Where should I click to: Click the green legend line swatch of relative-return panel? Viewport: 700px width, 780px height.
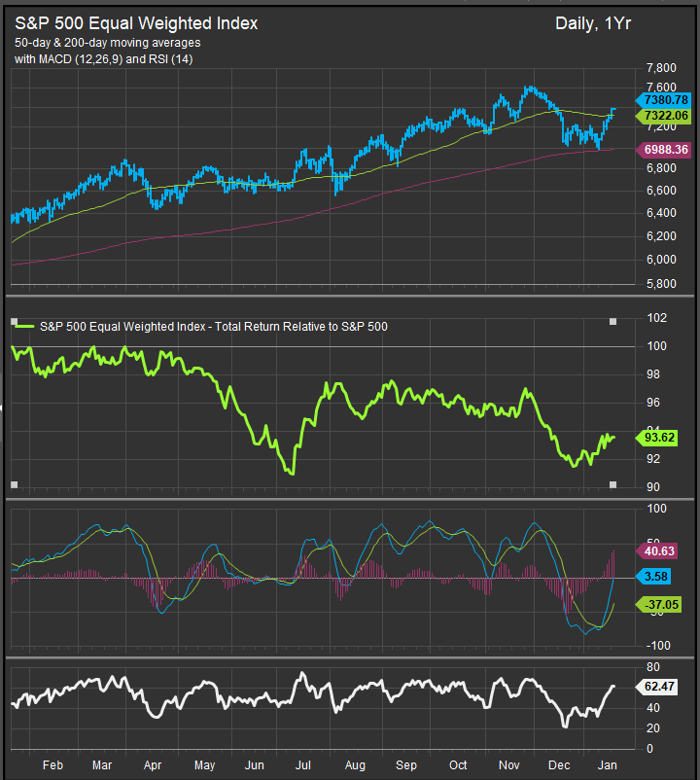click(x=24, y=327)
